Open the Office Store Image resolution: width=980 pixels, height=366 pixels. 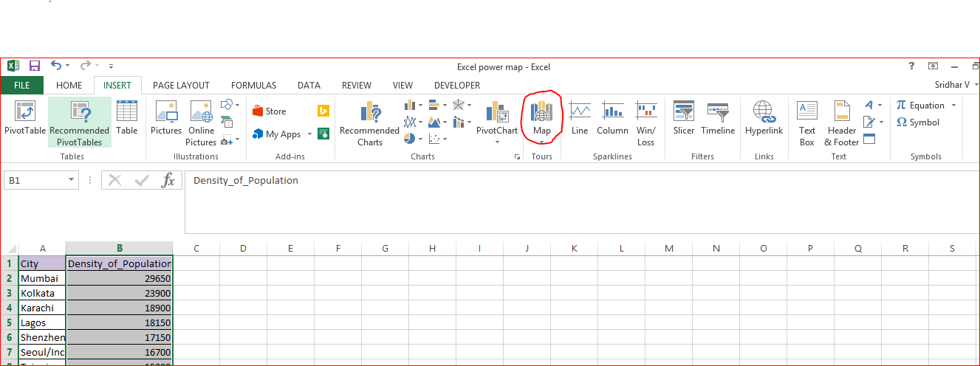tap(269, 111)
